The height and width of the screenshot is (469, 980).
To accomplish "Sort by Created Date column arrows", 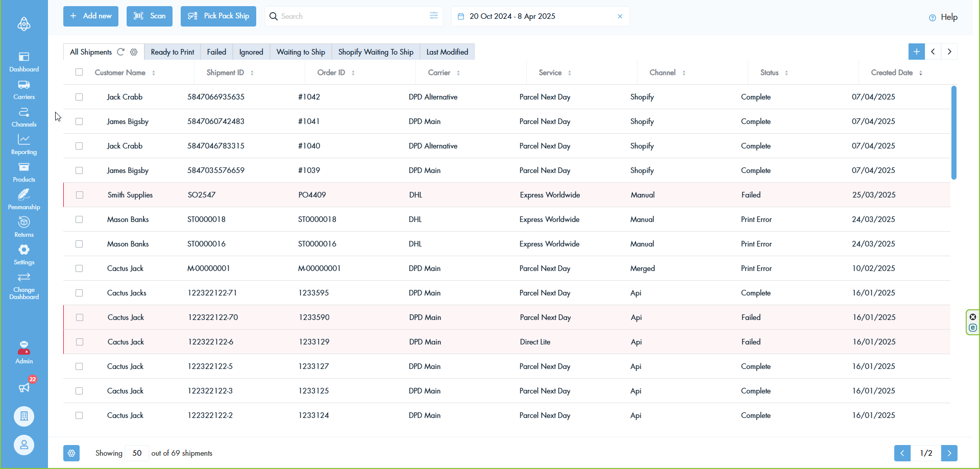I will pyautogui.click(x=921, y=73).
